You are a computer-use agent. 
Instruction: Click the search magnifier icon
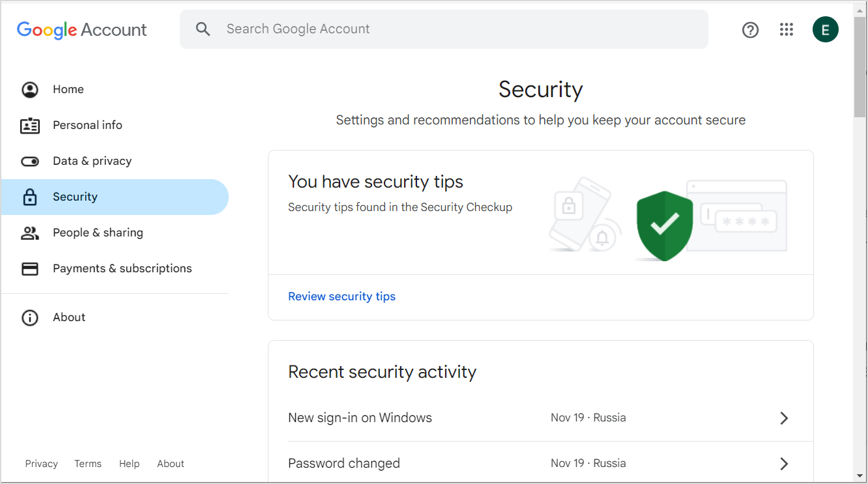[x=203, y=29]
